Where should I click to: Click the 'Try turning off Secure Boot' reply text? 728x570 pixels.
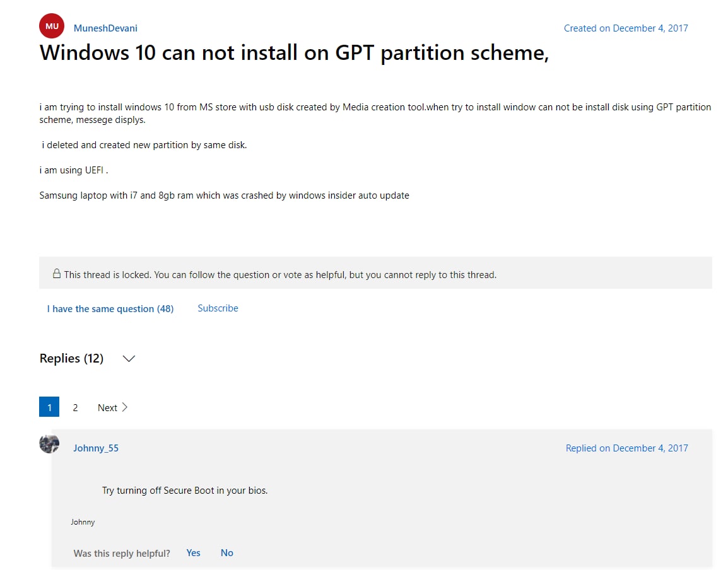(x=185, y=491)
